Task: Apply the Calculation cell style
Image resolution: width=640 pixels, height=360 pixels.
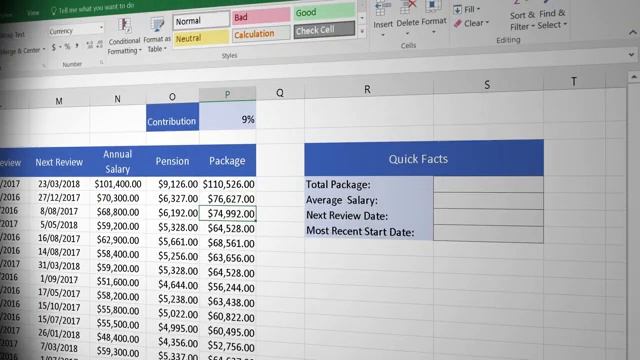Action: point(261,34)
